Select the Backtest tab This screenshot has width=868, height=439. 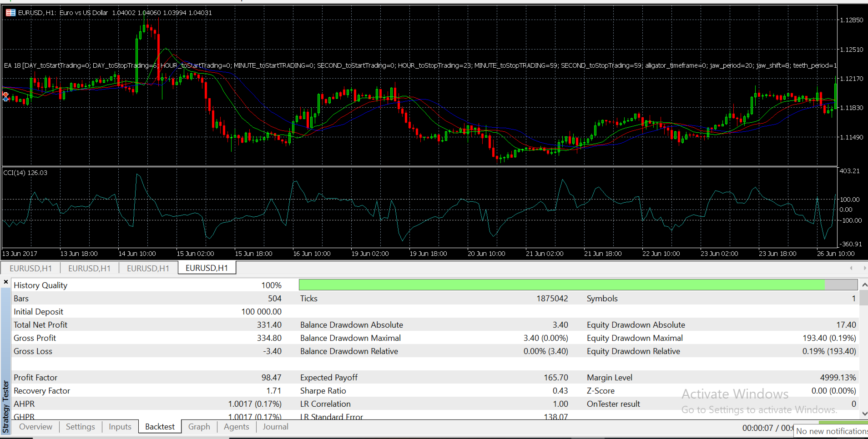(x=160, y=427)
